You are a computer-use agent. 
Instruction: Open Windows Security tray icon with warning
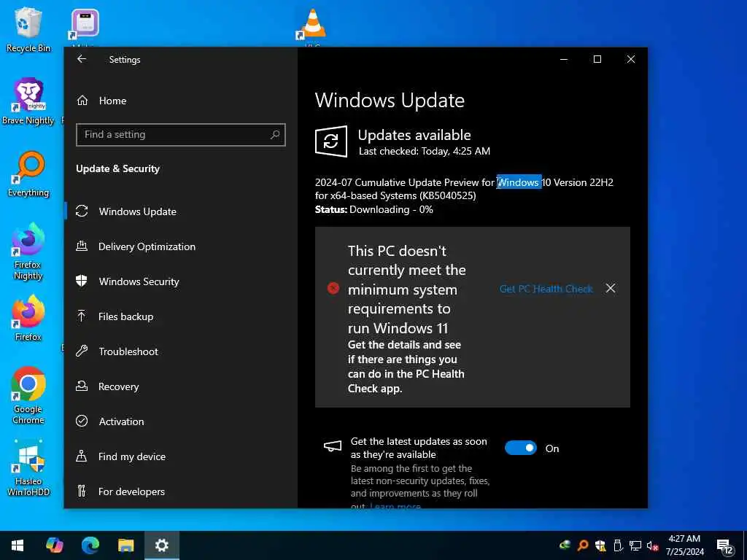[x=600, y=545]
